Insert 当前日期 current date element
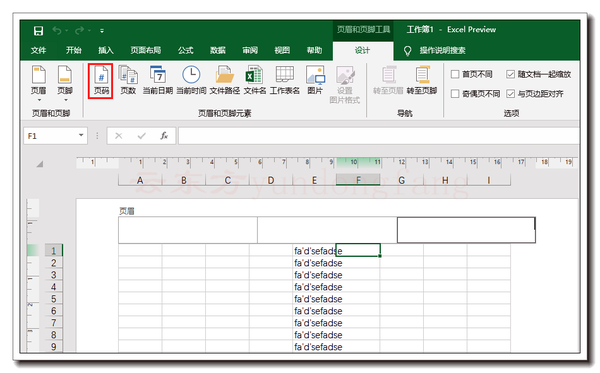This screenshot has height=373, width=600. [x=158, y=80]
